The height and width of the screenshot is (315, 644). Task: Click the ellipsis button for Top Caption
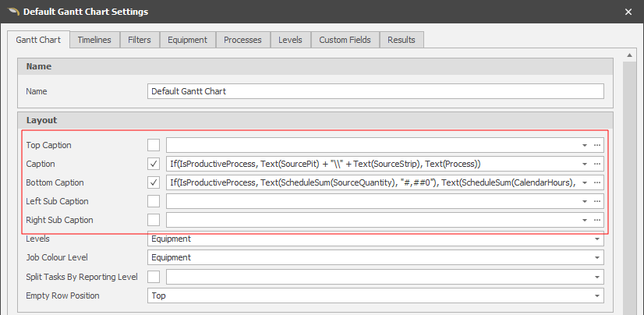(597, 145)
